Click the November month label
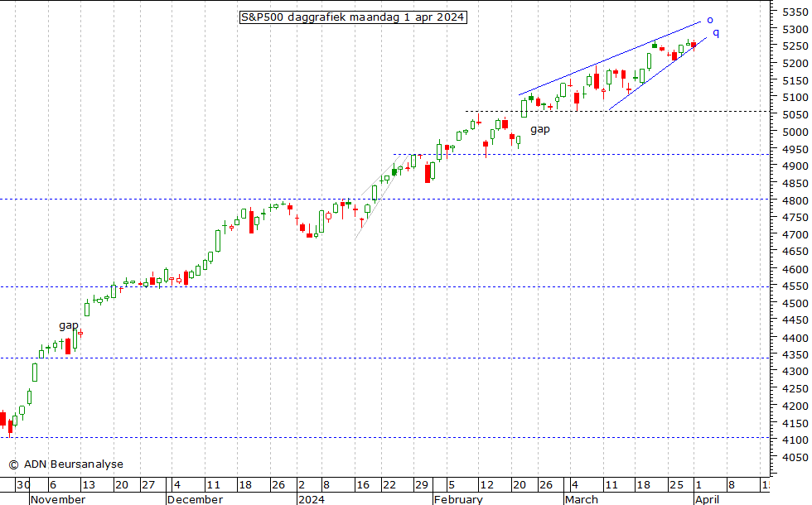The height and width of the screenshot is (505, 812). pyautogui.click(x=57, y=499)
